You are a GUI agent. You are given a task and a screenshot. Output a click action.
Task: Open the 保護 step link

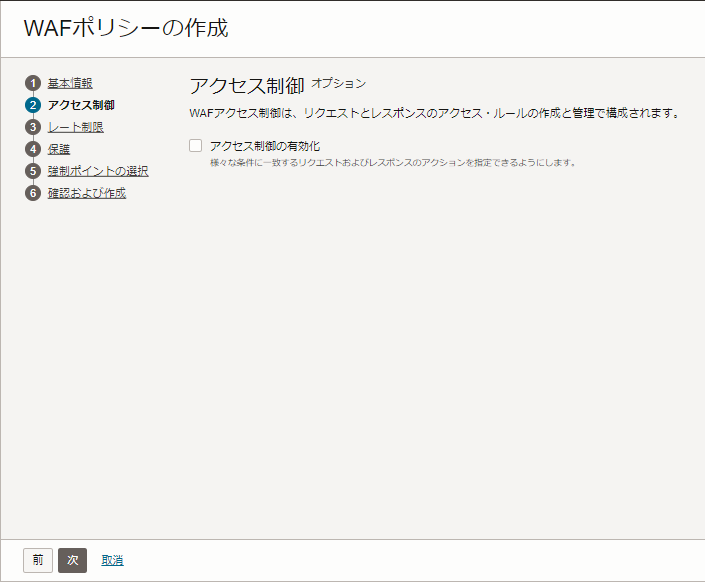59,149
